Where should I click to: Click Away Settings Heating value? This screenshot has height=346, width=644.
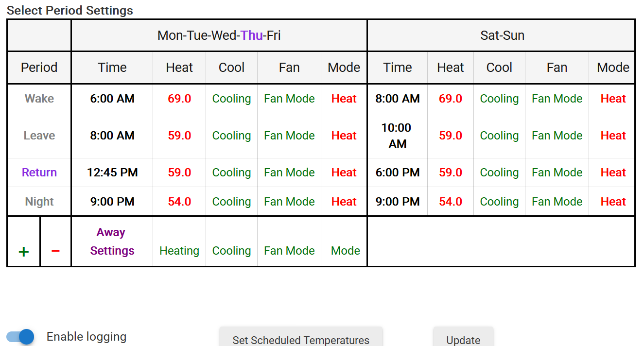[179, 251]
